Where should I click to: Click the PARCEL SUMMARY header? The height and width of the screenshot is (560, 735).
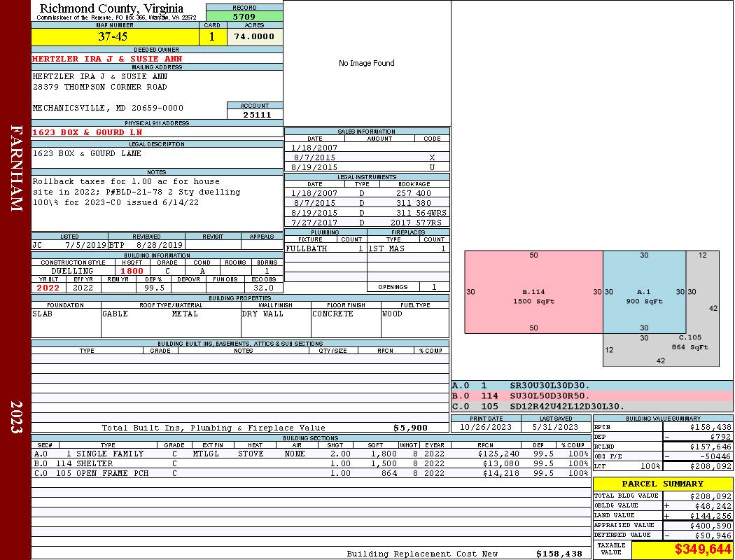[x=662, y=484]
